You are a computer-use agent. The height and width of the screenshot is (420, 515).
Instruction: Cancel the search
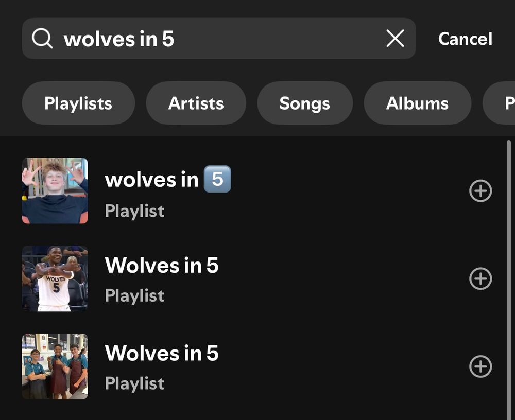pyautogui.click(x=465, y=39)
